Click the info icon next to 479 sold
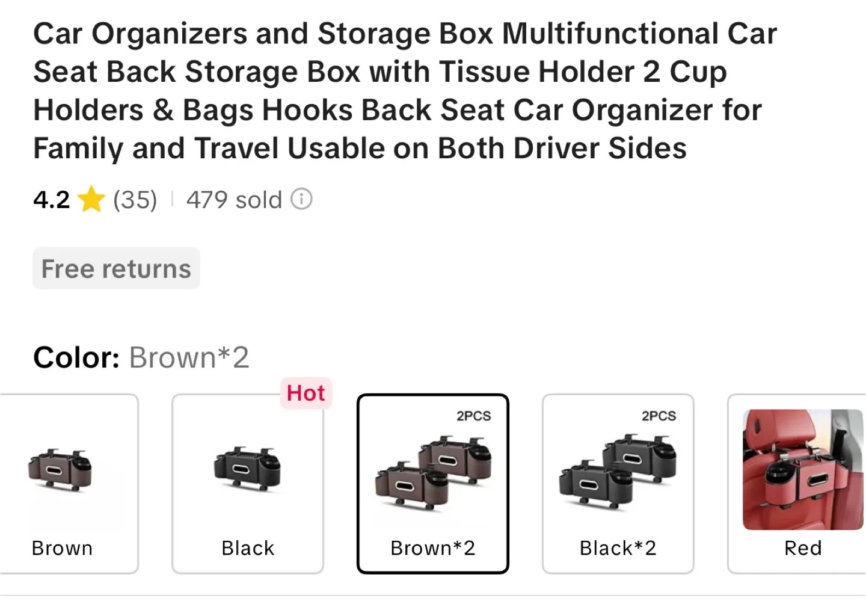The image size is (866, 616). pos(301,199)
